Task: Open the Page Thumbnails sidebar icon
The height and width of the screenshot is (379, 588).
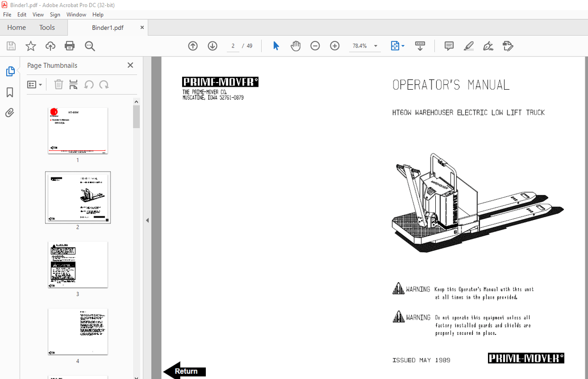Action: coord(10,71)
